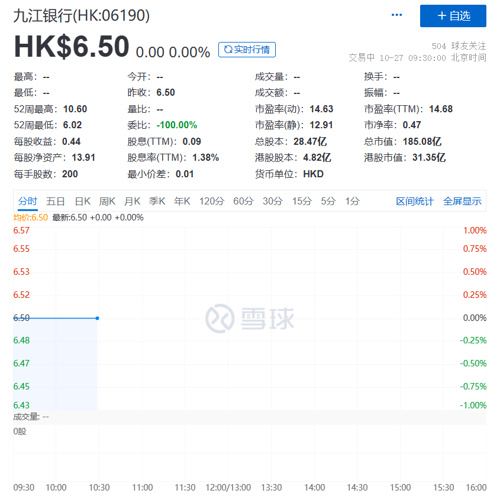Click the 股息(TTM) value 0.09

192,141
